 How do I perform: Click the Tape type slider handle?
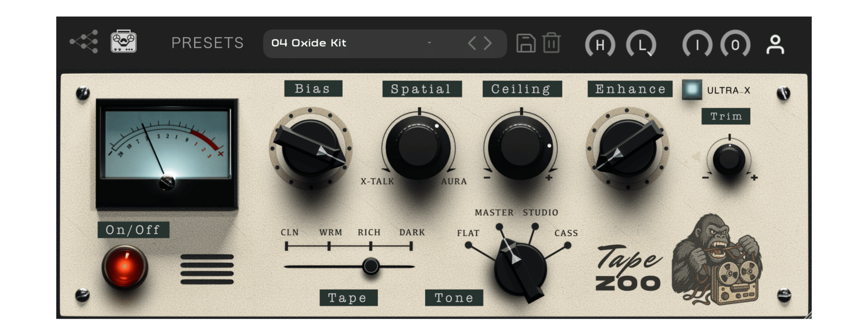click(x=371, y=266)
